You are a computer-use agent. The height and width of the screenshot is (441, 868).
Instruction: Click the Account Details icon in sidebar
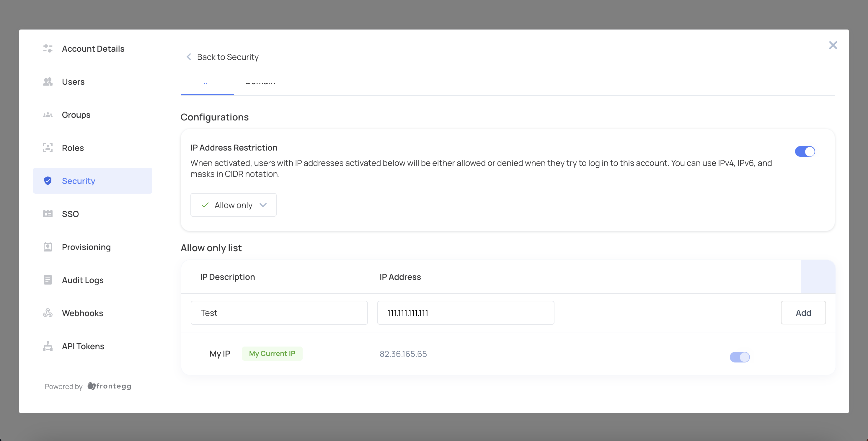48,48
